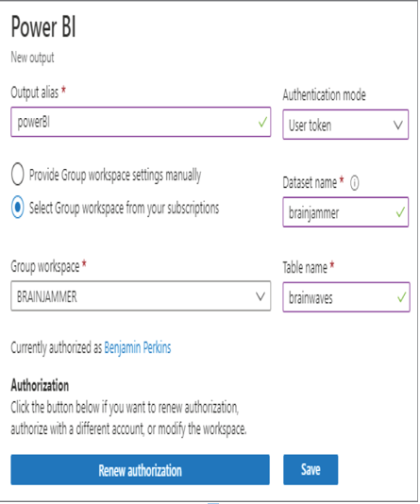Click the Authorization section heading

click(x=40, y=385)
